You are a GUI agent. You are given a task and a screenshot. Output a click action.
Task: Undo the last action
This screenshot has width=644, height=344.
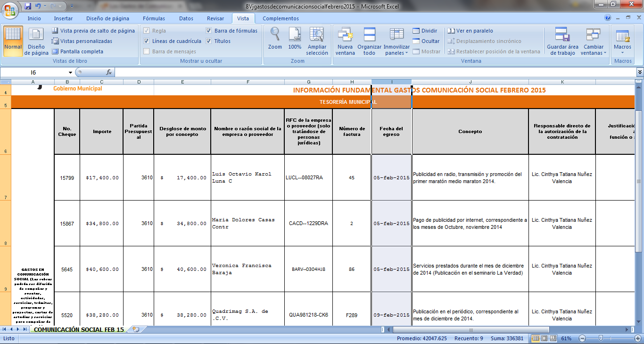point(38,7)
